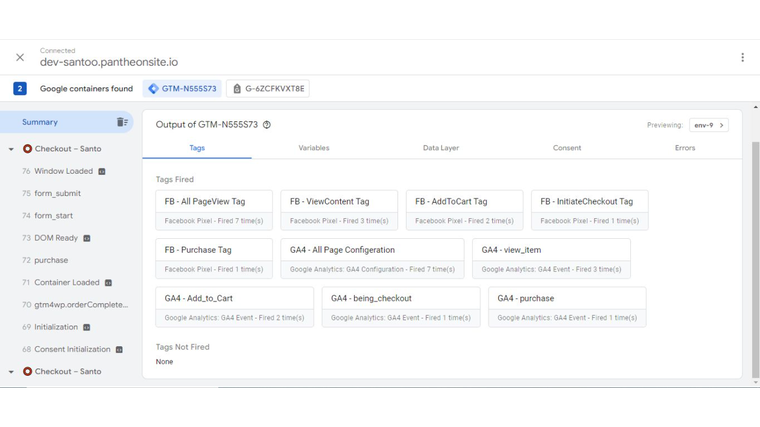
Task: Click the help icon next to Output title
Action: [267, 125]
